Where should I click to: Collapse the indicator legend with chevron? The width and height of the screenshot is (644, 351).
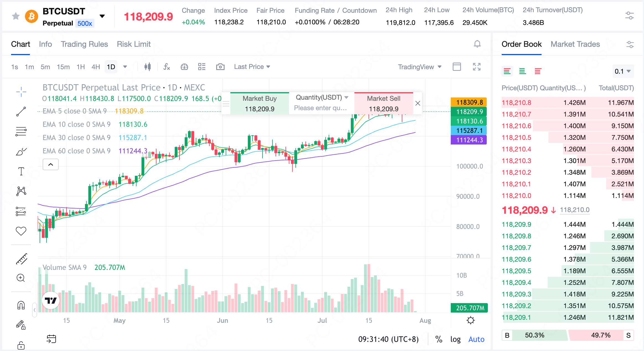(x=51, y=164)
